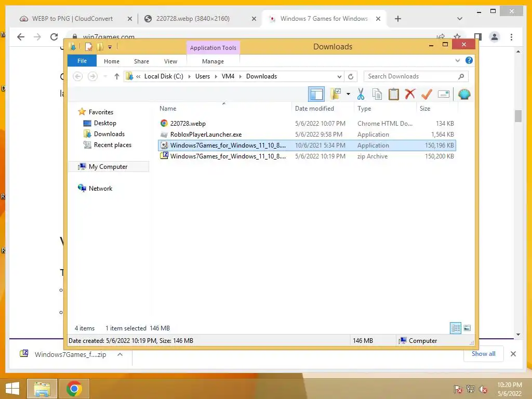Click VM4 in the address path
The width and height of the screenshot is (532, 399).
tap(228, 76)
